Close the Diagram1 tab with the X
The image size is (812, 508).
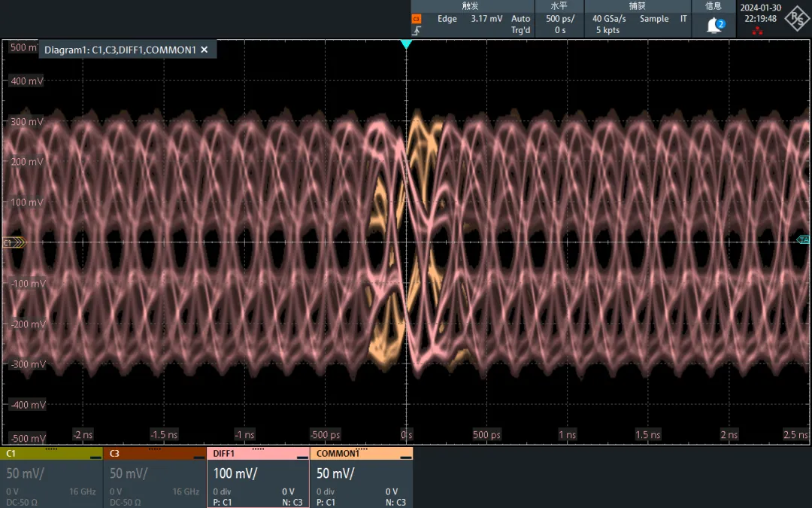[x=205, y=50]
